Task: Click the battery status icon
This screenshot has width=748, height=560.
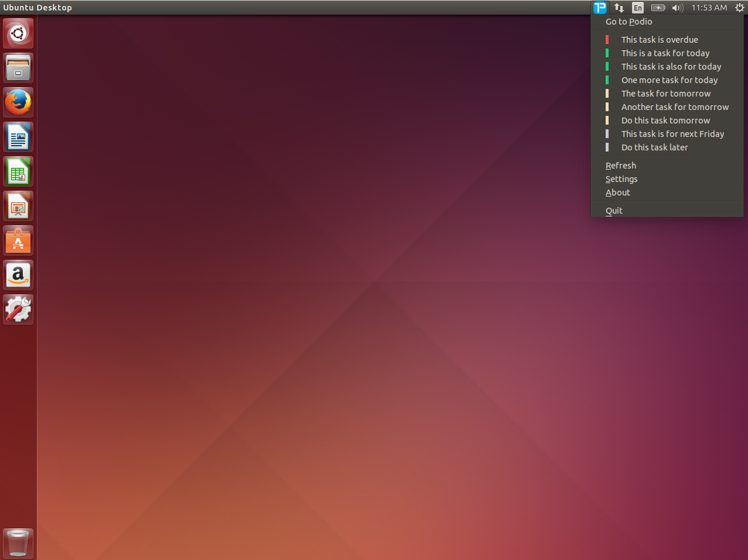Action: (x=658, y=7)
